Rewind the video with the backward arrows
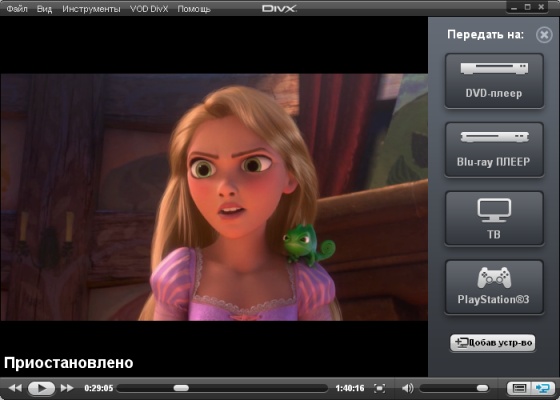Screen dimensions: 560x400 [15, 388]
